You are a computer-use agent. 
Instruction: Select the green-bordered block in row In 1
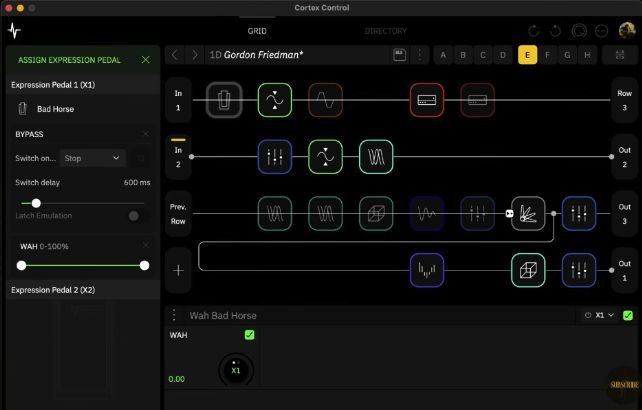pyautogui.click(x=275, y=100)
